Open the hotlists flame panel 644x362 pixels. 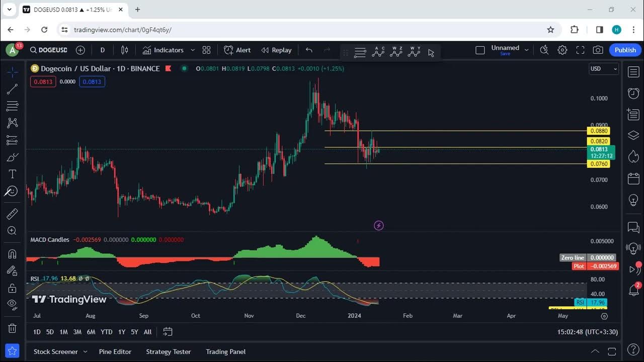tap(633, 156)
